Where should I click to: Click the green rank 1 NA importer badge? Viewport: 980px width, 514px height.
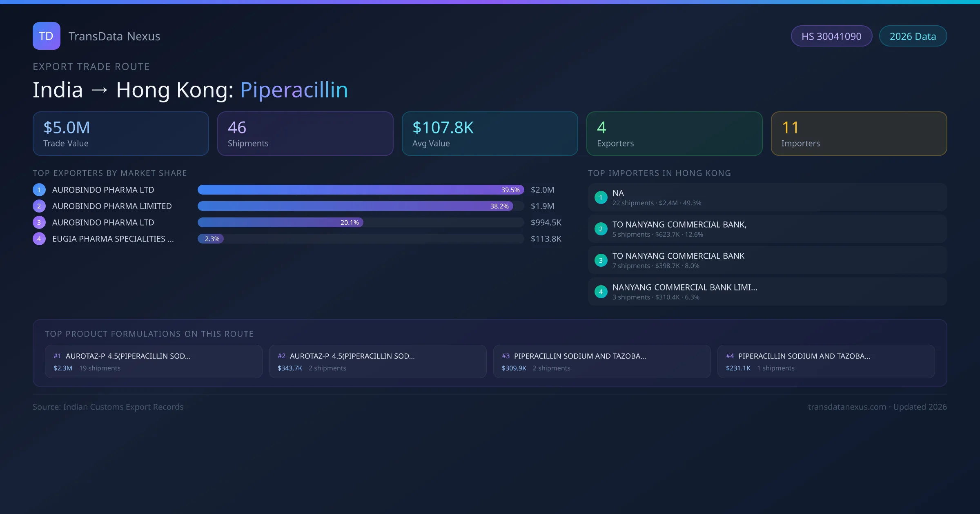pyautogui.click(x=601, y=197)
